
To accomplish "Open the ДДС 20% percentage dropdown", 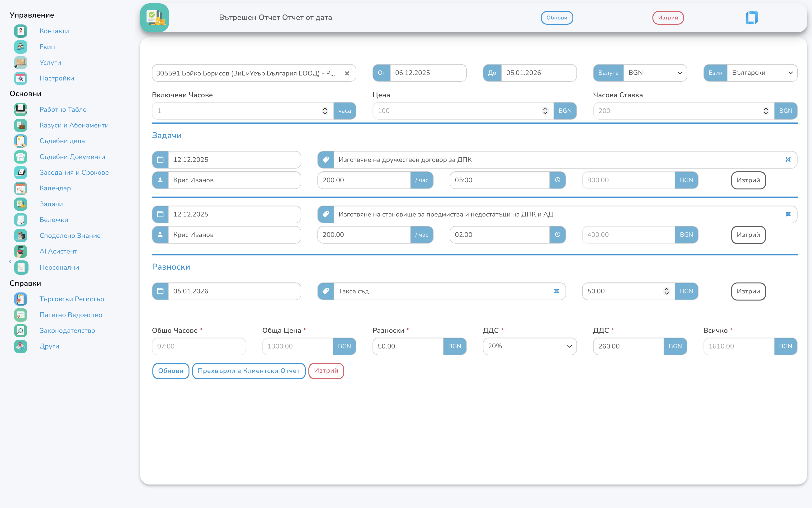I will pyautogui.click(x=529, y=346).
